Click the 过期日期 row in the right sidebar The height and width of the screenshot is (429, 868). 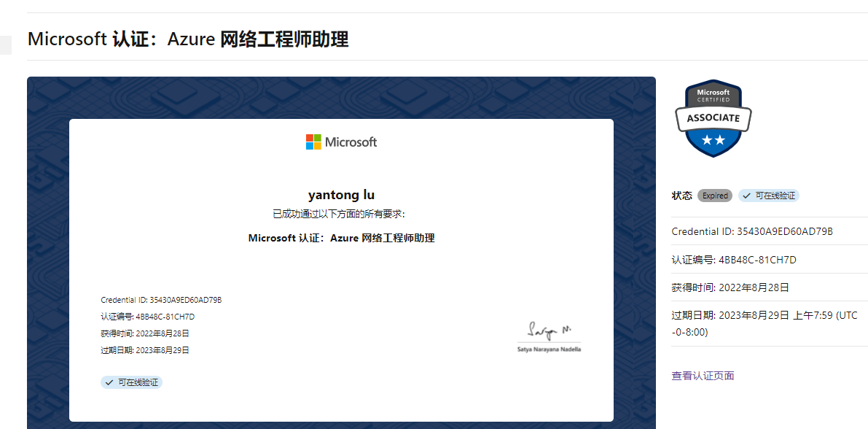point(765,323)
